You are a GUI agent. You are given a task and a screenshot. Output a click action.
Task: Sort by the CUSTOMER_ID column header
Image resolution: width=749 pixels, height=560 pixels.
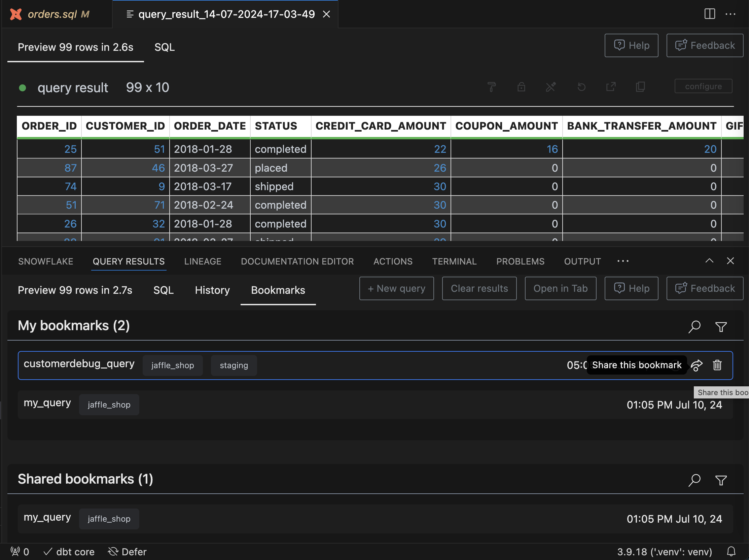(x=125, y=126)
